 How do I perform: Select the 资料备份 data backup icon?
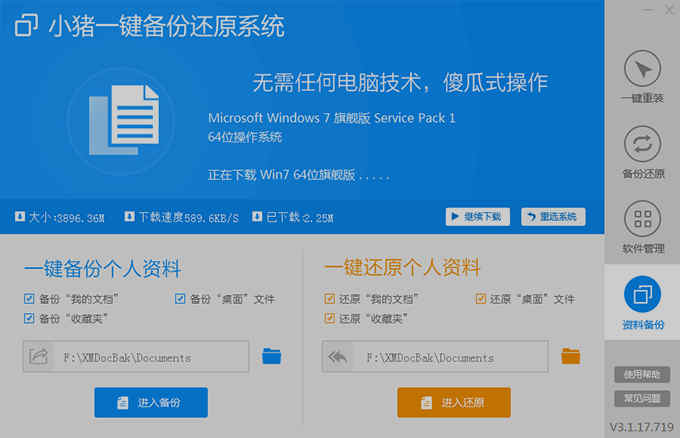coord(642,294)
